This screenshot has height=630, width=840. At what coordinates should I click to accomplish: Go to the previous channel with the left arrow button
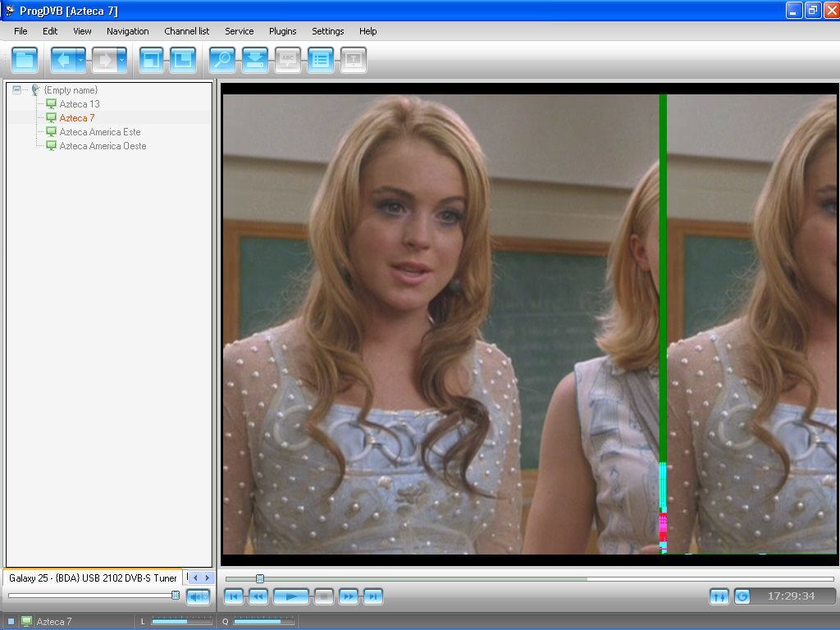(62, 59)
